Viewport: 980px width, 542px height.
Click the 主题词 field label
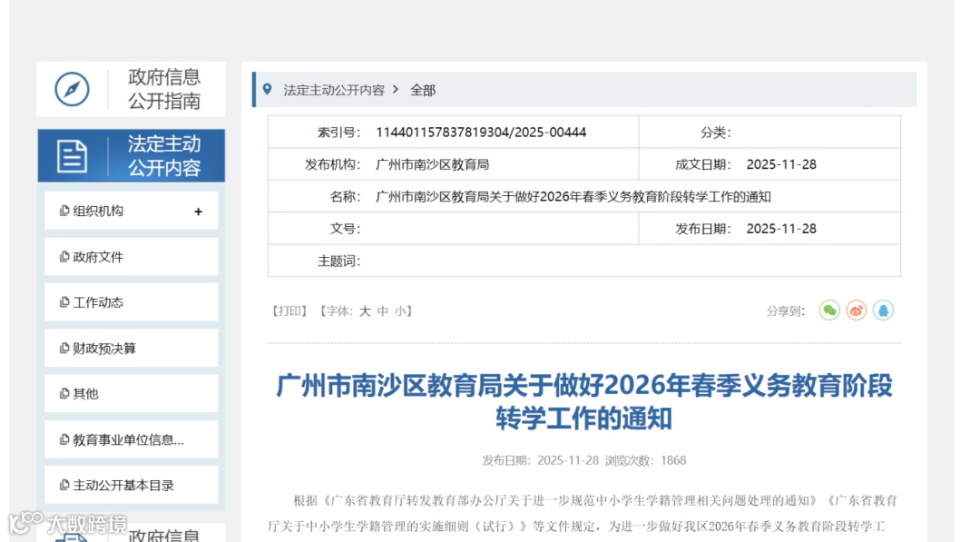(x=338, y=261)
